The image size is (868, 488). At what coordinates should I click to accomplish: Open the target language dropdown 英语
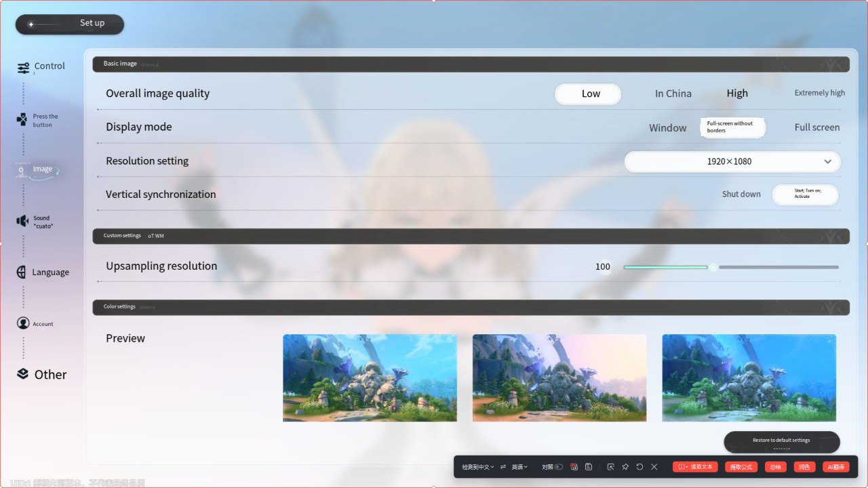[x=519, y=467]
